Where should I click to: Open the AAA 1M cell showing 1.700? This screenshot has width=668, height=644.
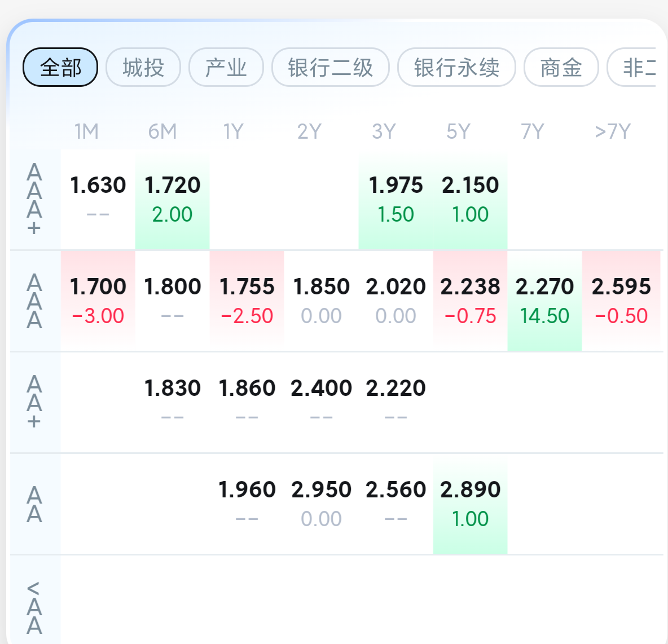pos(98,300)
